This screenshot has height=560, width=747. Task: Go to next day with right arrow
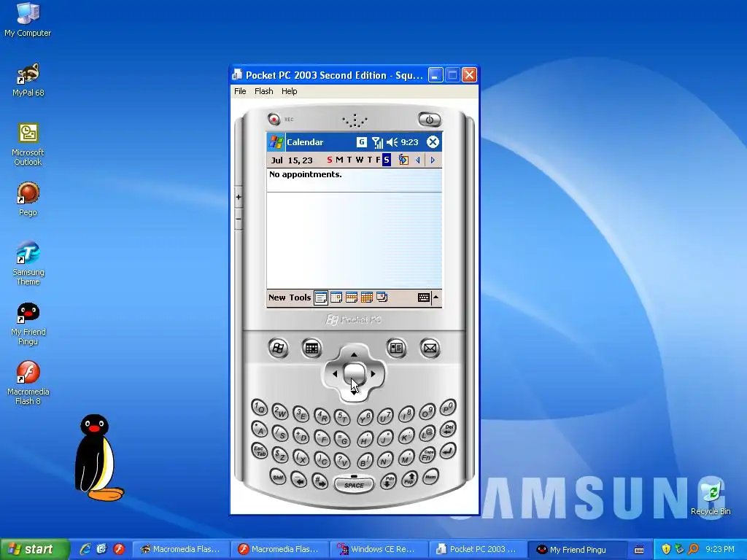click(x=433, y=160)
